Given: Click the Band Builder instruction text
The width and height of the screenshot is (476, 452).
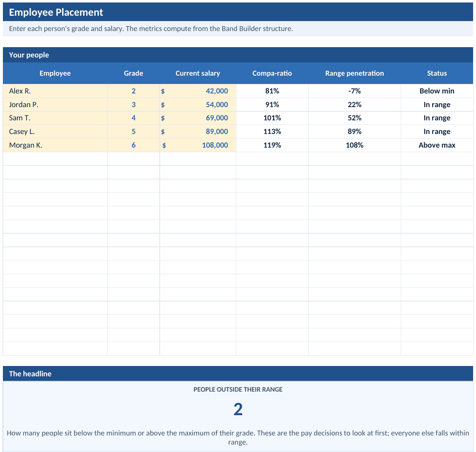Looking at the screenshot, I should point(151,29).
